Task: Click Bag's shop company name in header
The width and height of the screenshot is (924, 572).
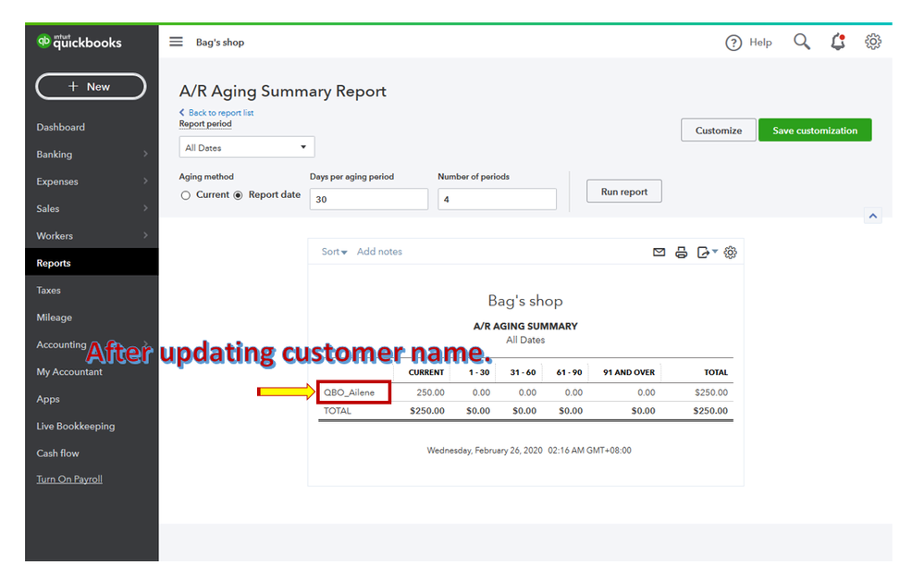Action: tap(220, 43)
